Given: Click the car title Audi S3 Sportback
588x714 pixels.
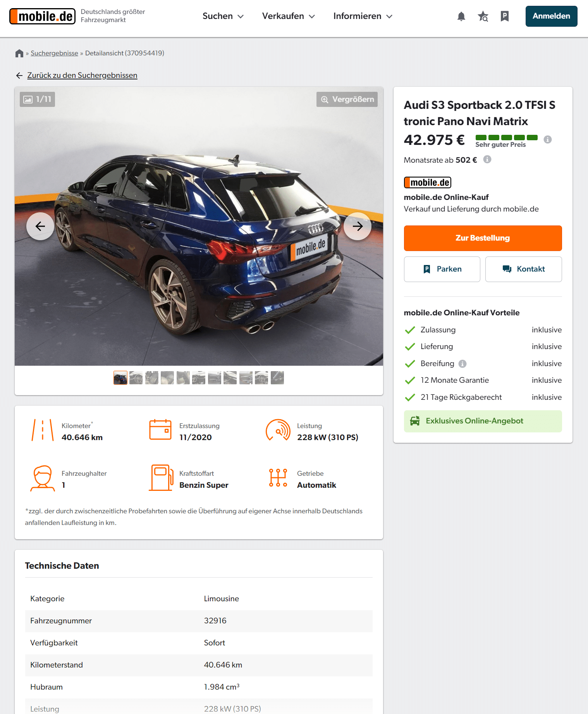Looking at the screenshot, I should 480,113.
